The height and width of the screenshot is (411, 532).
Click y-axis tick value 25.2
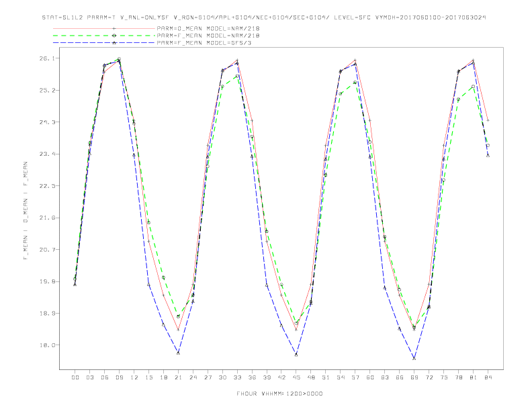pos(46,90)
